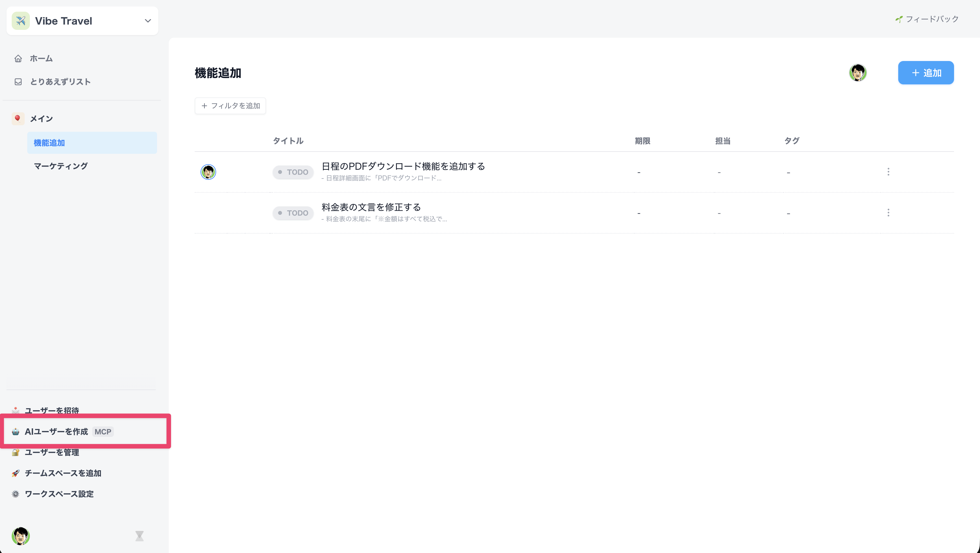Open the フィードバック link
980x553 pixels.
point(927,19)
